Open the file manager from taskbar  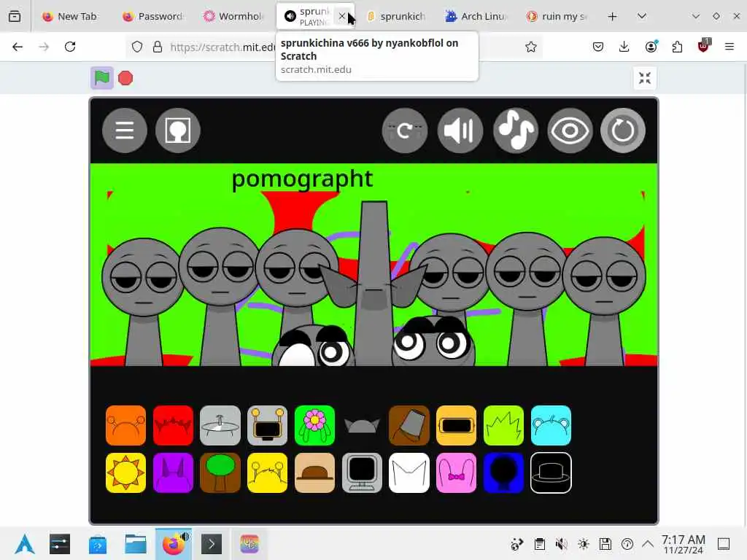click(x=135, y=544)
